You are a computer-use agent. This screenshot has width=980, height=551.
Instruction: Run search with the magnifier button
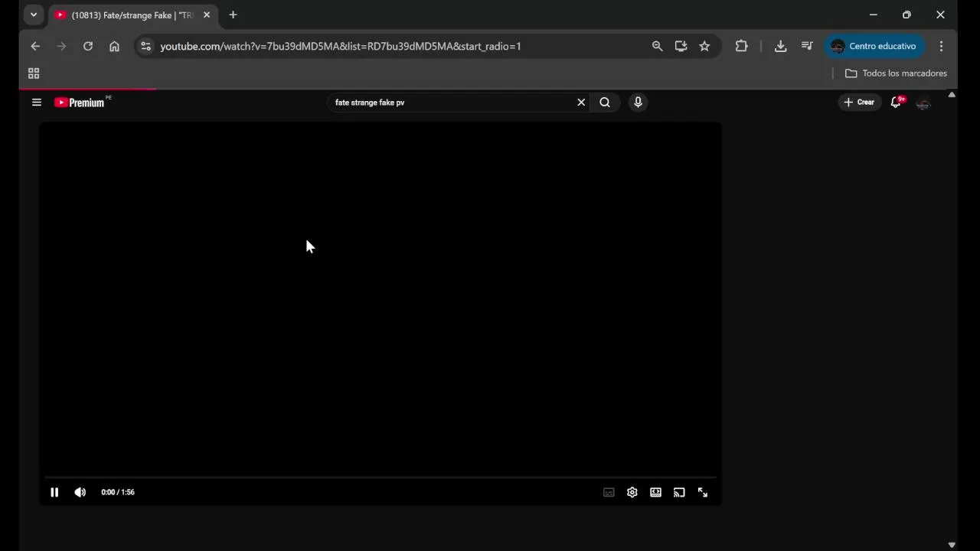coord(605,102)
